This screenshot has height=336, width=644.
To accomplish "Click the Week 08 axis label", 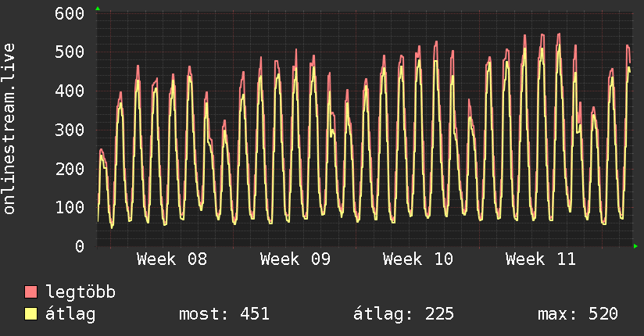I will [x=172, y=259].
